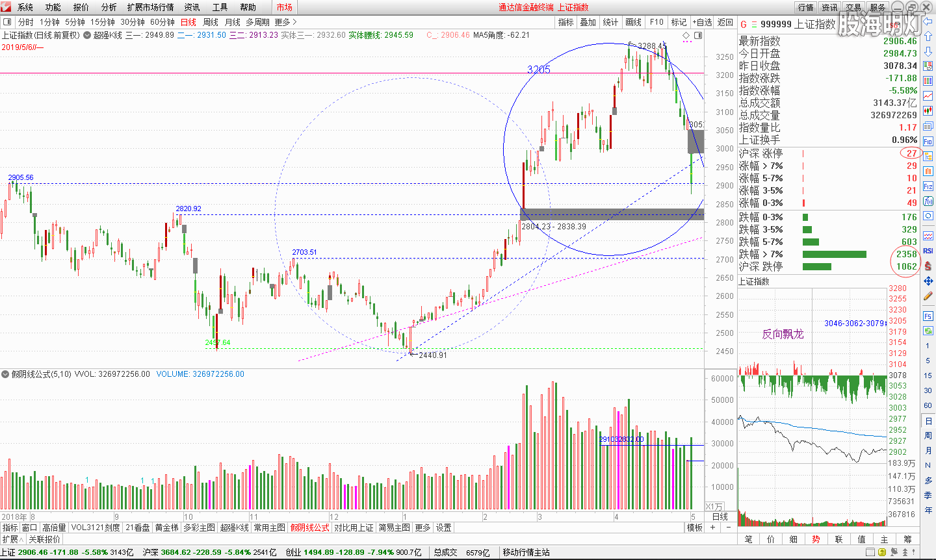Click the +自选 add favorite button
936x560 pixels.
[x=702, y=22]
